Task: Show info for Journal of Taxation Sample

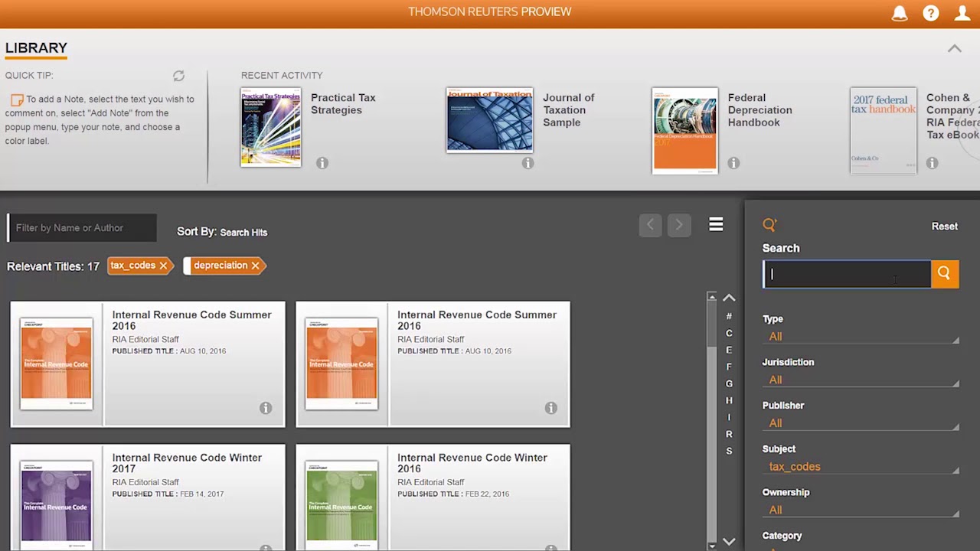Action: point(528,163)
